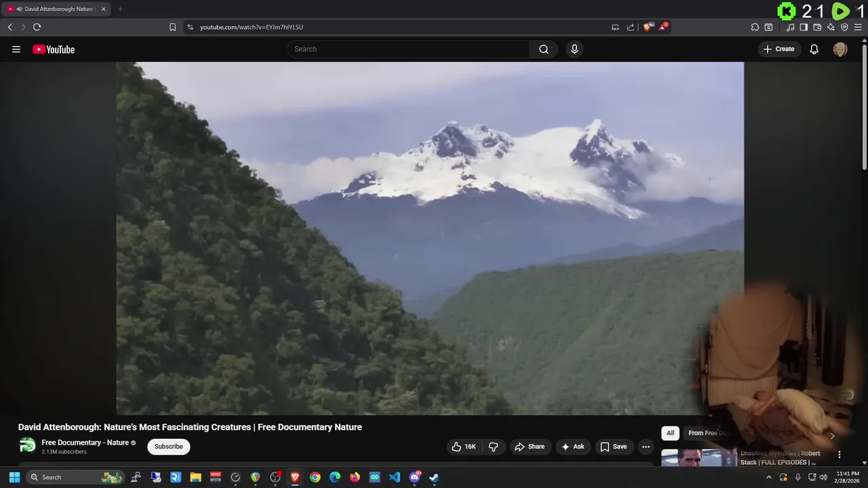The image size is (868, 488).
Task: Focus the YouTube search box
Action: pos(408,49)
